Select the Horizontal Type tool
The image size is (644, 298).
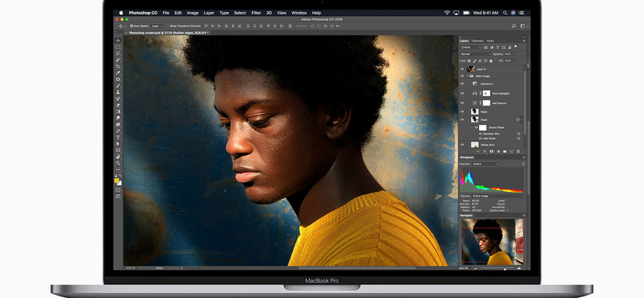tap(118, 137)
